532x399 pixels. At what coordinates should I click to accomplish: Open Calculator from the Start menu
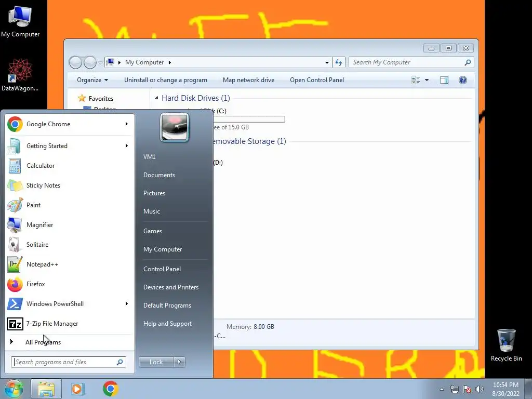(x=69, y=166)
